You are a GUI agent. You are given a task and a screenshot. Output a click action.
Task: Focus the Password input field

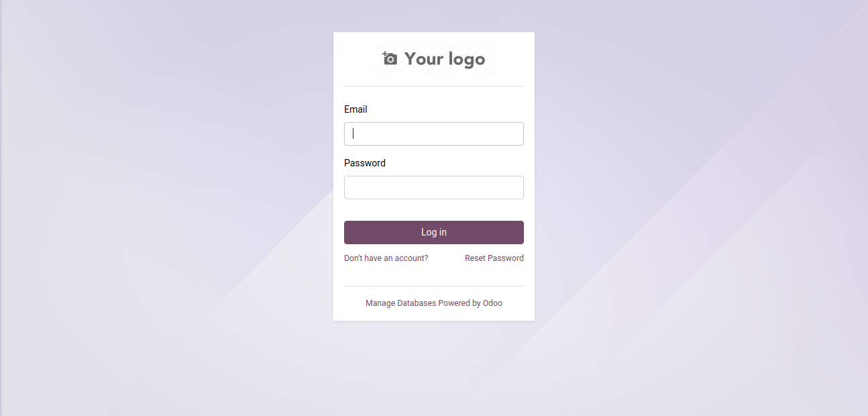click(434, 187)
